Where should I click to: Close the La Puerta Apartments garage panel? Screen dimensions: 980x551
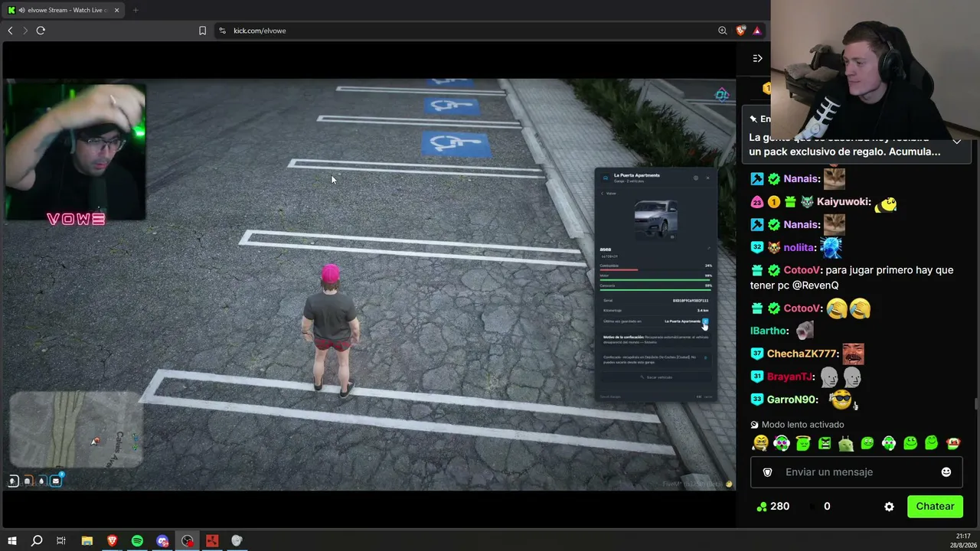pos(708,178)
